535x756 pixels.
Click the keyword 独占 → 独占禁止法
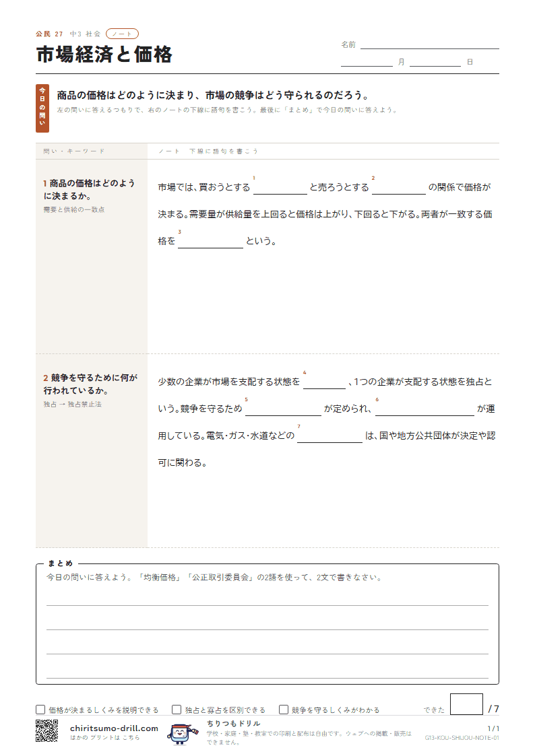click(72, 405)
